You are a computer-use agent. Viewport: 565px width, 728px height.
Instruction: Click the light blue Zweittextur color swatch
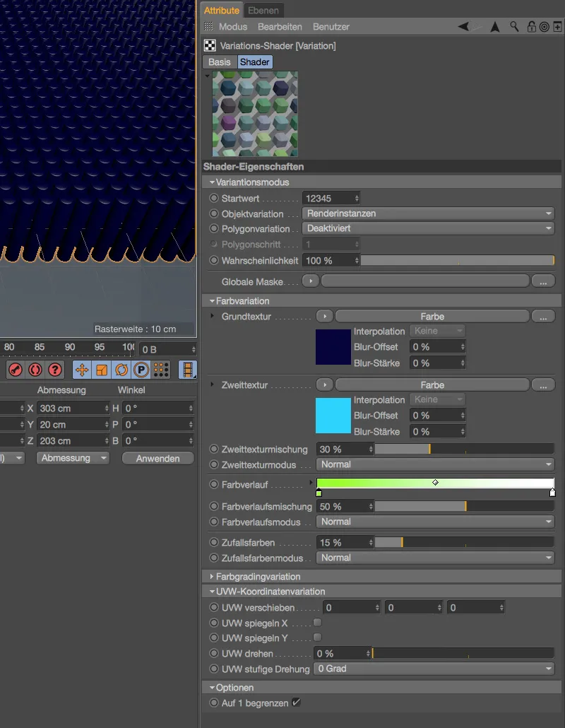(x=333, y=416)
